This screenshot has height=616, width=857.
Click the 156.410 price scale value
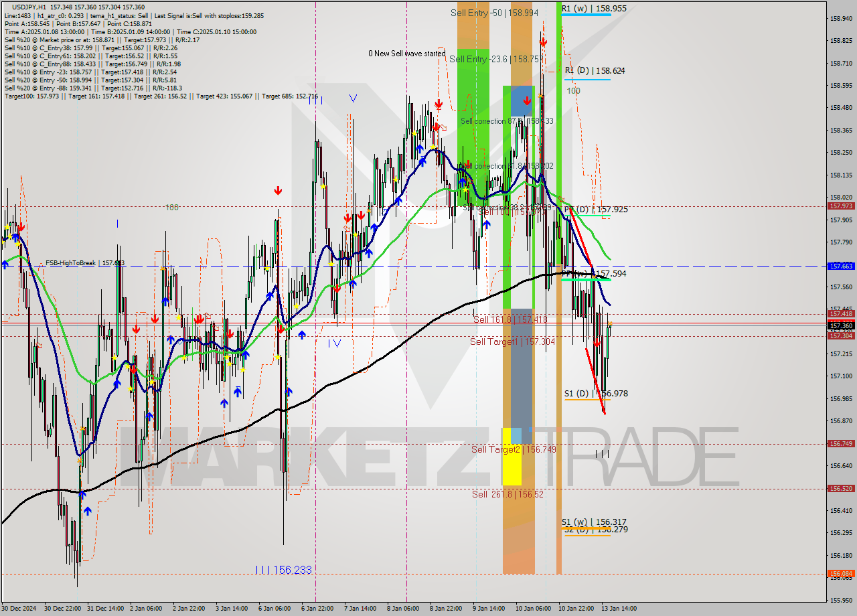point(841,510)
